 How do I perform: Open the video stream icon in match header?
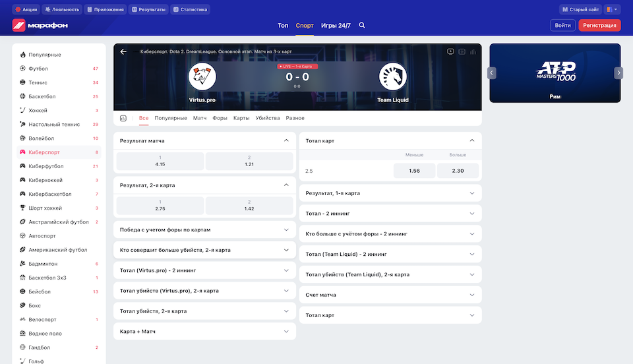click(x=450, y=51)
